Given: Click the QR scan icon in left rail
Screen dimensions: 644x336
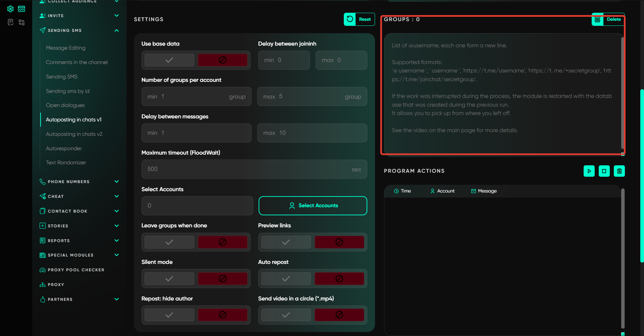Looking at the screenshot, I should click(21, 22).
